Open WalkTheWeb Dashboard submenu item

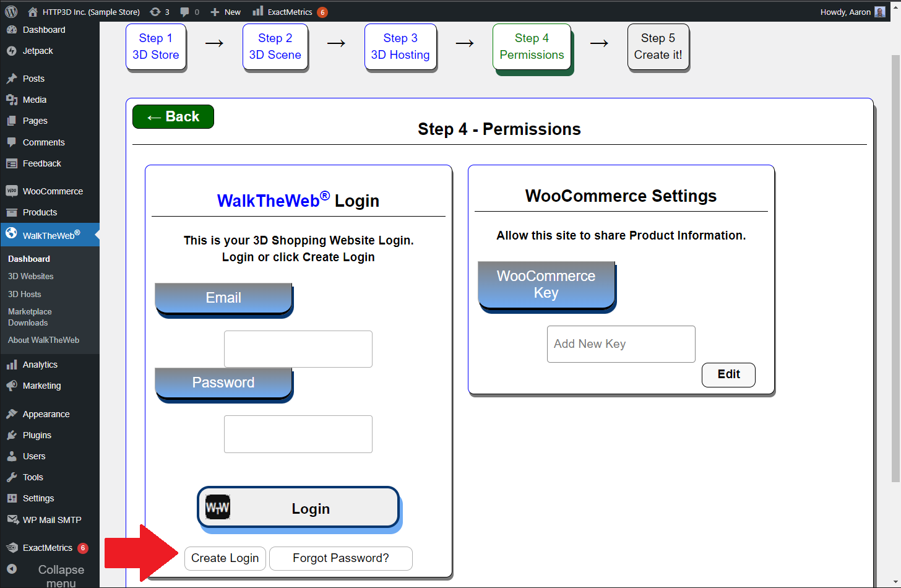(29, 259)
